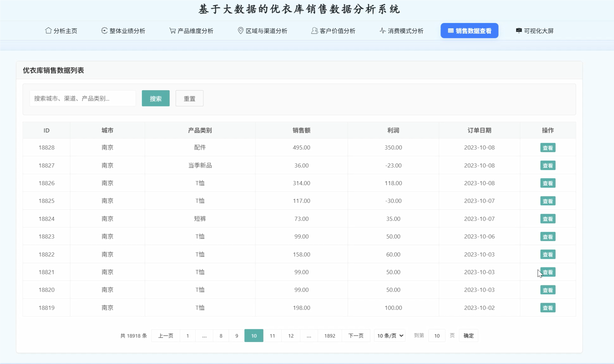The width and height of the screenshot is (614, 364).
Task: Click the 当季新品 cell in row 18827
Action: click(200, 165)
